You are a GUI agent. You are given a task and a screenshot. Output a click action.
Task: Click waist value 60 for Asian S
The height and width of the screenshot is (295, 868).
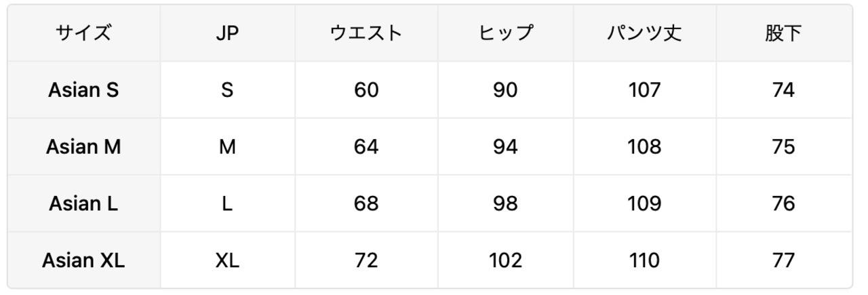(x=366, y=90)
